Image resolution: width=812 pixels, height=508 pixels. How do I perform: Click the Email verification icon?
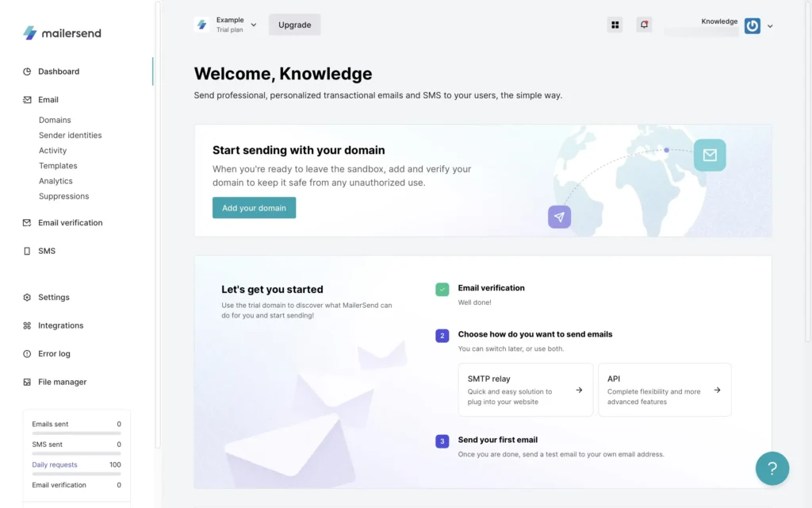click(x=26, y=223)
